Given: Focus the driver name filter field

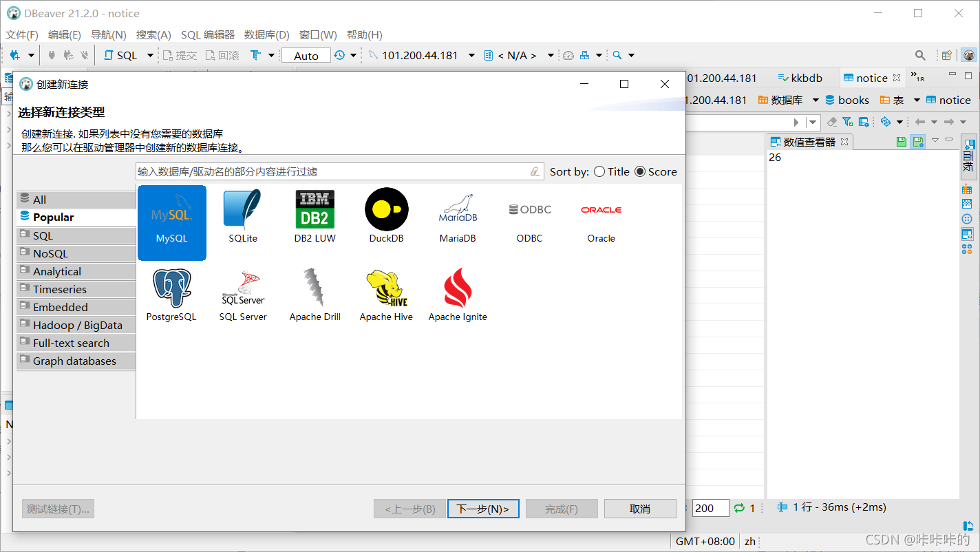Looking at the screenshot, I should pos(339,171).
